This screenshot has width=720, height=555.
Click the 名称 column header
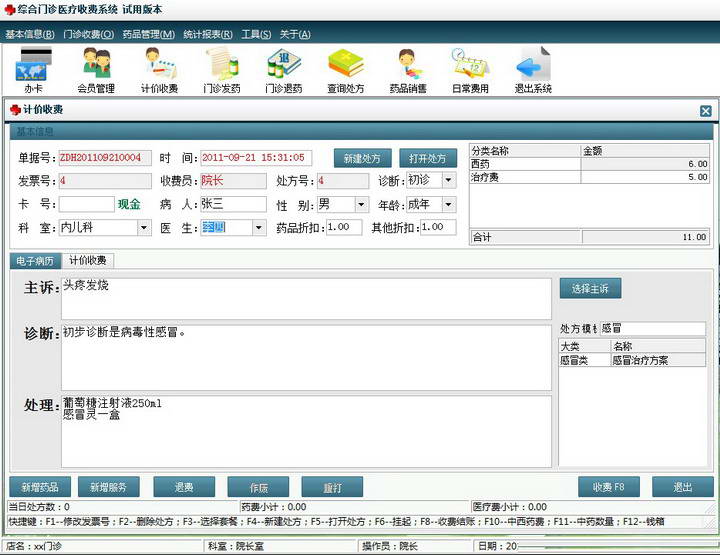coord(658,346)
